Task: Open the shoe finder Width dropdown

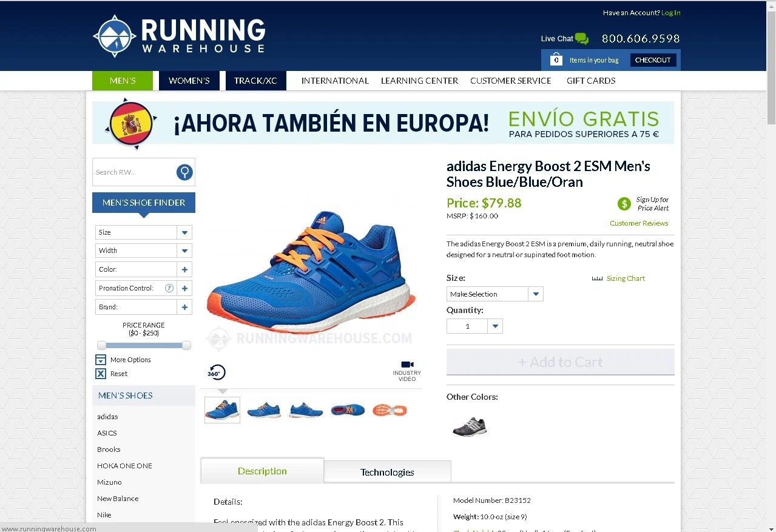Action: (144, 251)
